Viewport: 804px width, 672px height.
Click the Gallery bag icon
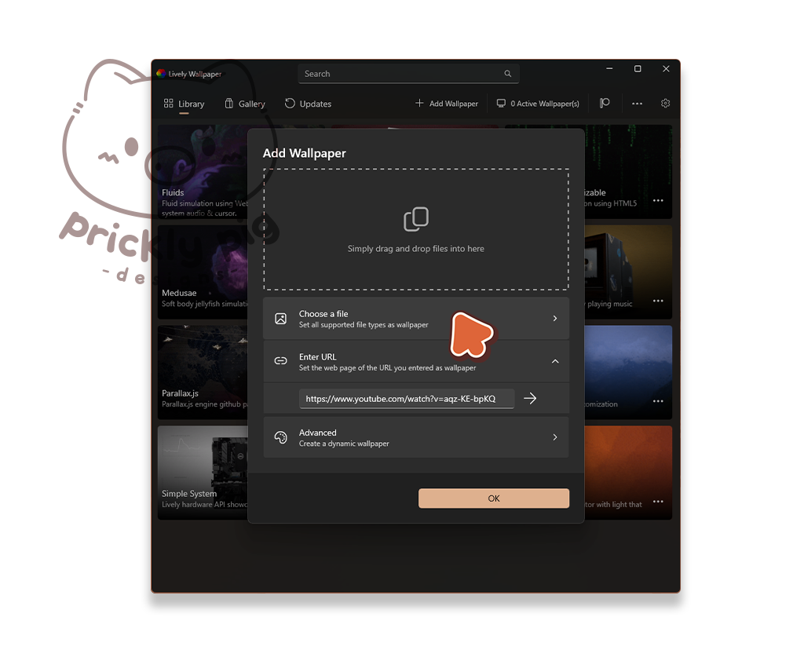[x=228, y=103]
